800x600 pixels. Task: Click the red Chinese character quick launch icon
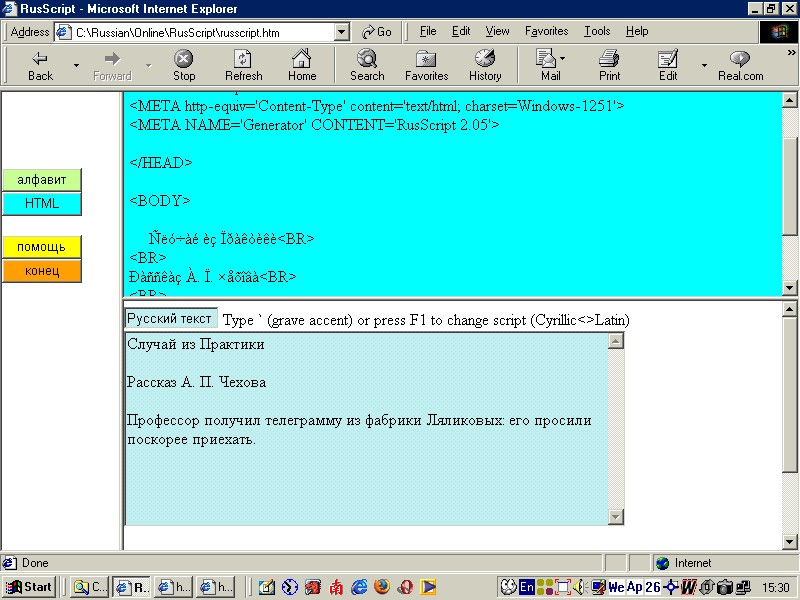click(x=336, y=587)
